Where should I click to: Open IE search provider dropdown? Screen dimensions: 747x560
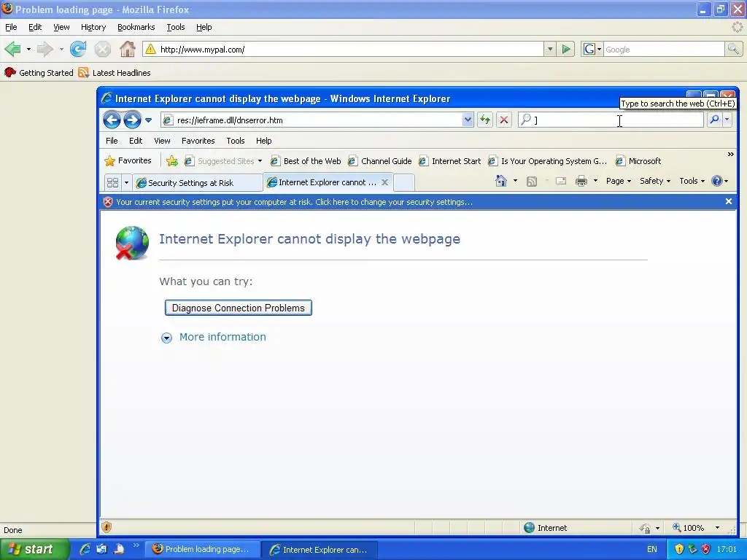click(x=727, y=120)
